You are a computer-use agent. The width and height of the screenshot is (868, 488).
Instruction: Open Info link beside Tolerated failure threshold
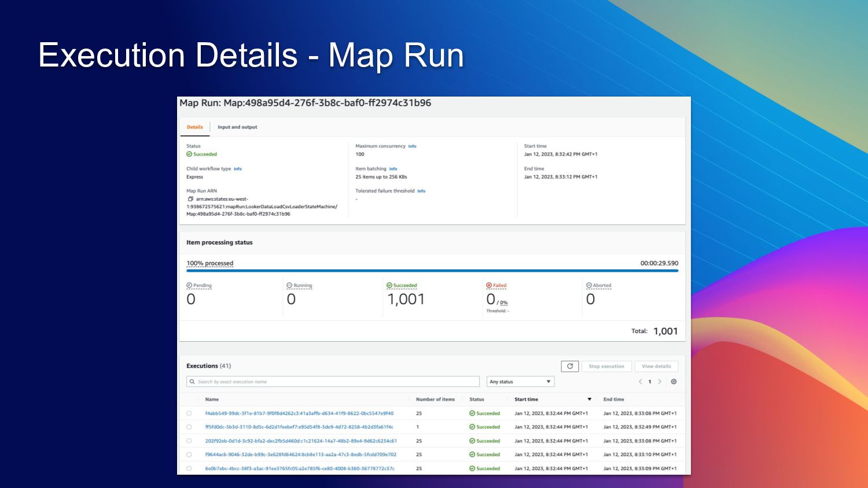421,191
